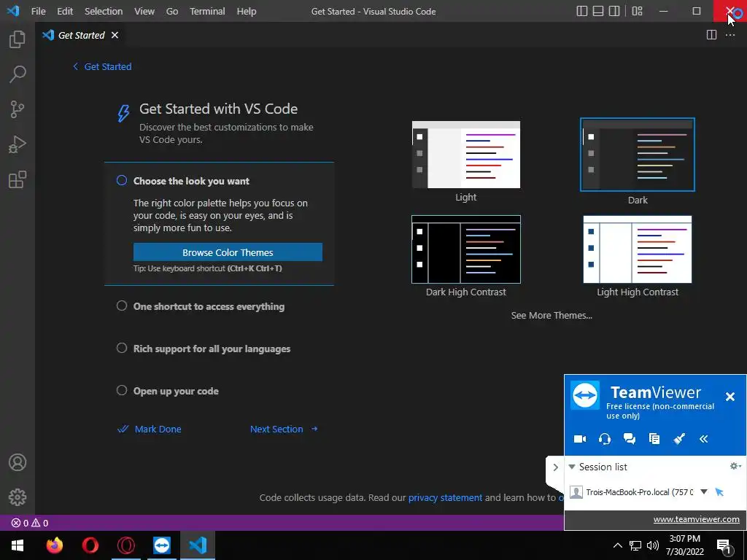Switch to TeamViewer taskbar icon
Image resolution: width=747 pixels, height=560 pixels.
(162, 545)
